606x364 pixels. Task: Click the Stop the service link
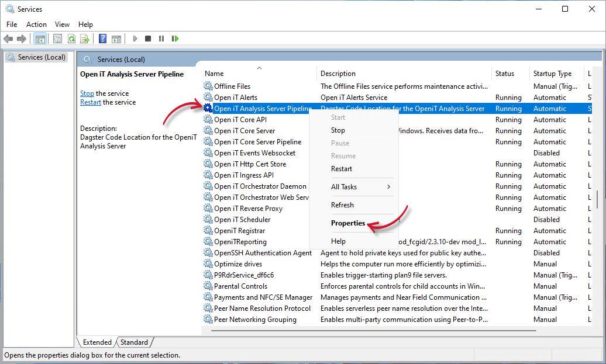coord(87,93)
